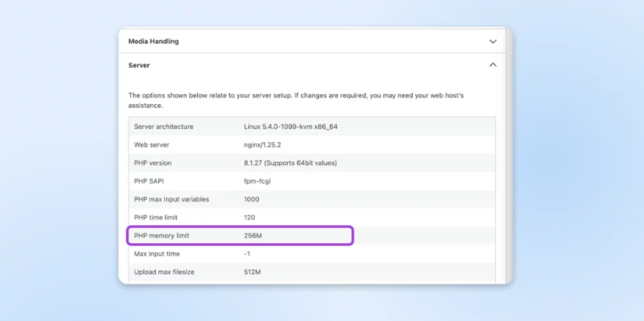Click the Web server row label

point(151,145)
